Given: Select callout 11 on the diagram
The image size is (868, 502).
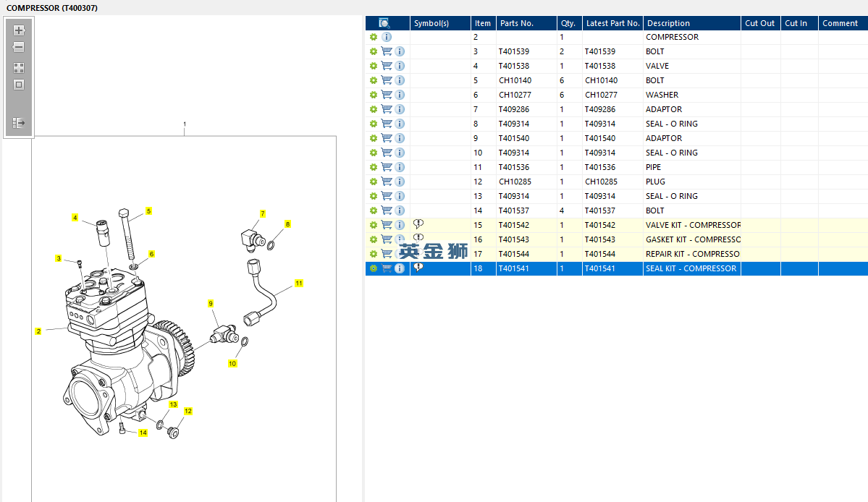Looking at the screenshot, I should click(299, 284).
